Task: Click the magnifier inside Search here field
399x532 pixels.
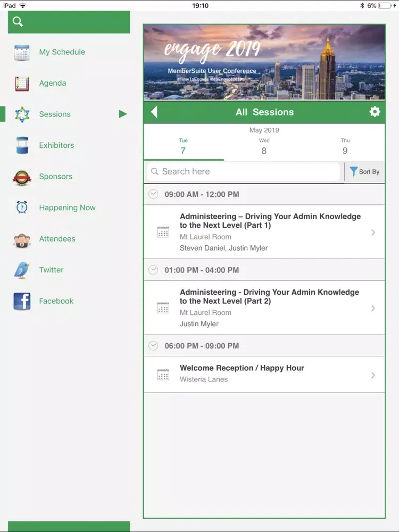Action: [x=155, y=171]
